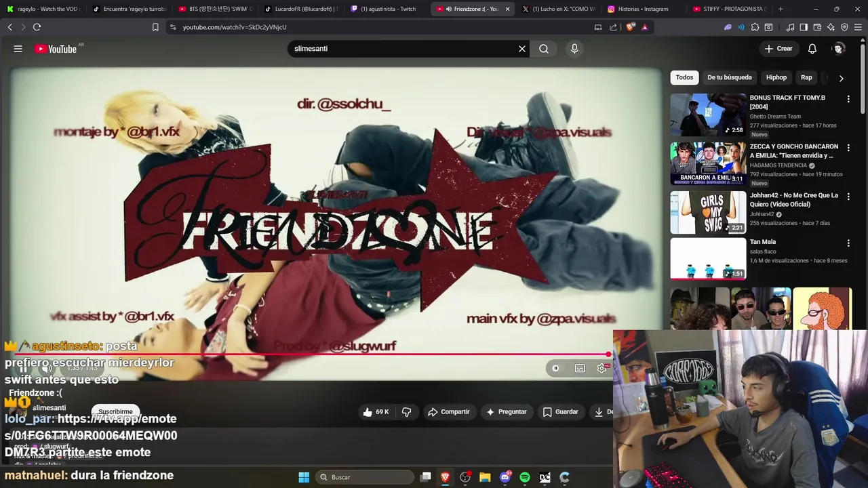Viewport: 868px width, 488px height.
Task: Open a new browser tab
Action: 781,9
